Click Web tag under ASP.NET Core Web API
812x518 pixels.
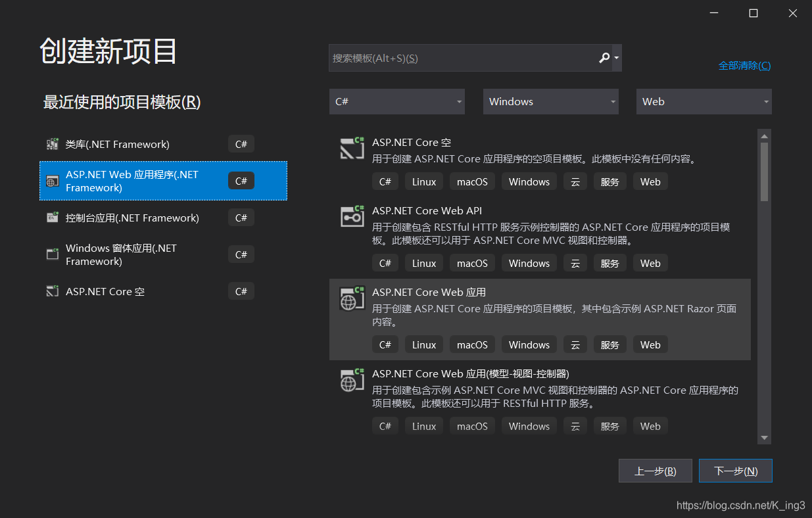pos(650,263)
